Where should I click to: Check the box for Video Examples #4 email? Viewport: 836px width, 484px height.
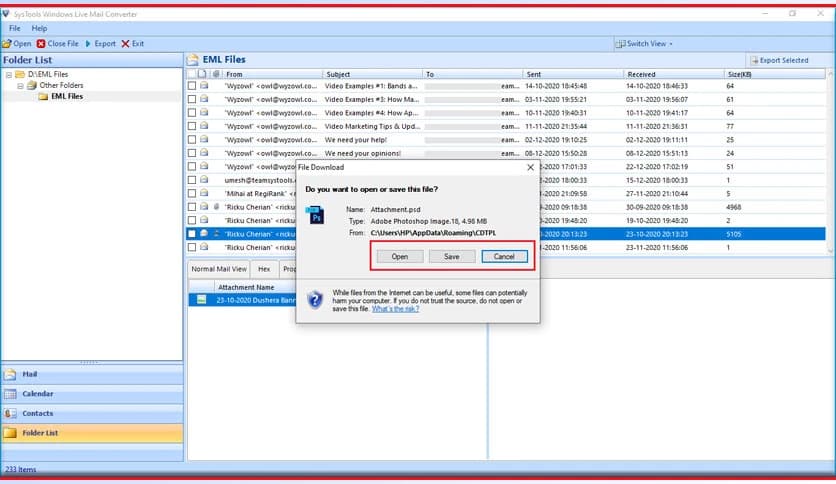pyautogui.click(x=192, y=113)
